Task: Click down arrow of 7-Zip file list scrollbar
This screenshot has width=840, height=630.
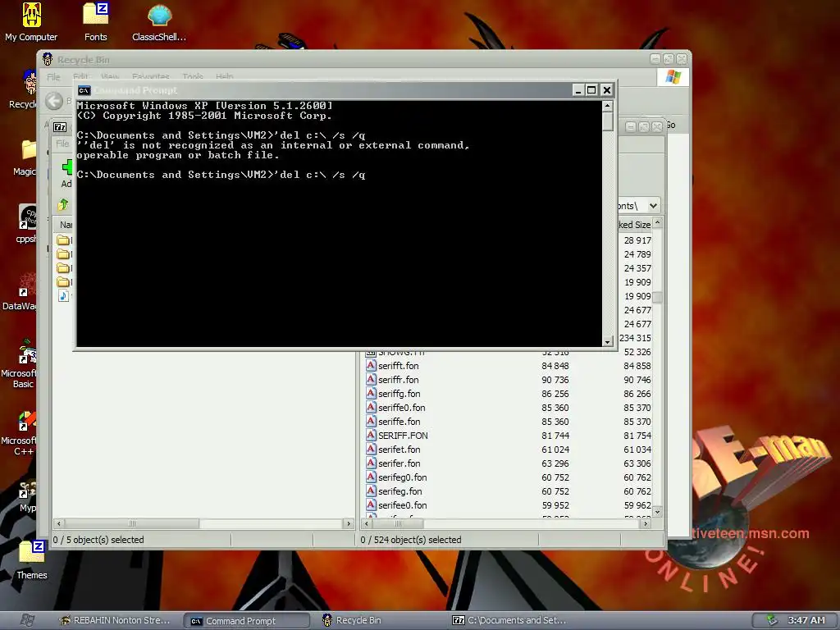Action: (657, 512)
